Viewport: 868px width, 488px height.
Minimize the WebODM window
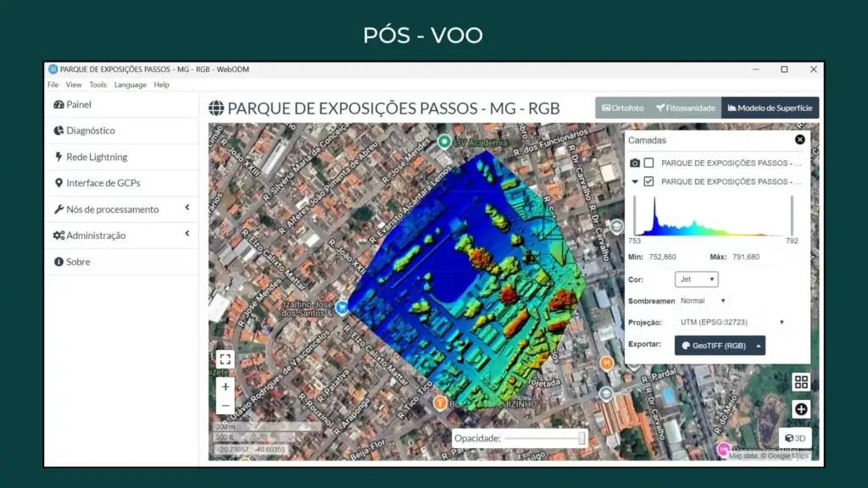pyautogui.click(x=755, y=69)
